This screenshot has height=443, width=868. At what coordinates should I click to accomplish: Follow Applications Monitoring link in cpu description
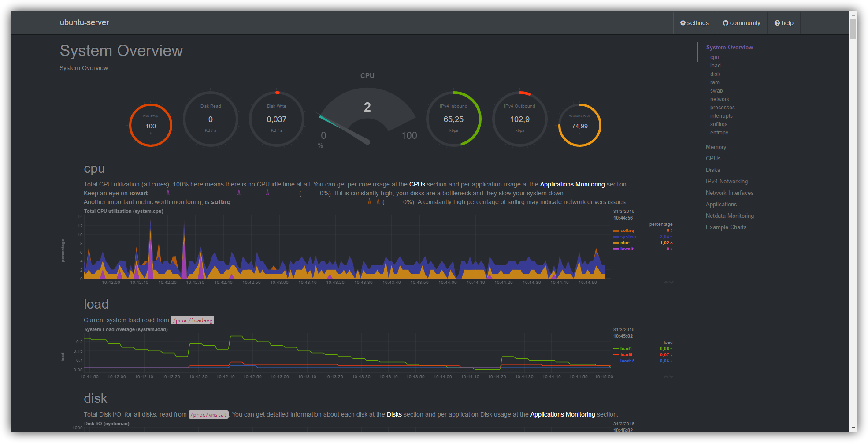(x=572, y=184)
